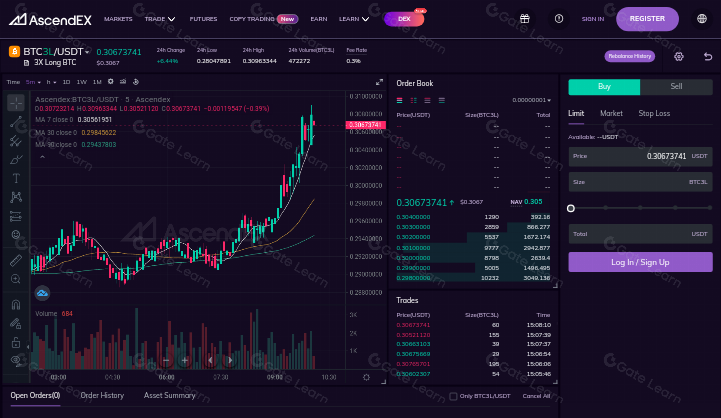Image resolution: width=721 pixels, height=418 pixels.
Task: Show the fourth order book layout icon
Action: tap(441, 100)
